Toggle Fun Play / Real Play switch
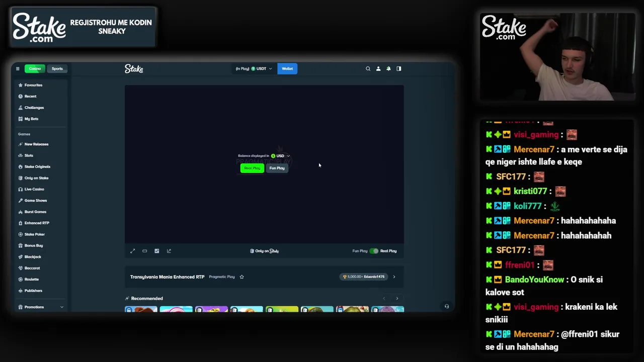This screenshot has height=362, width=644. click(x=374, y=251)
